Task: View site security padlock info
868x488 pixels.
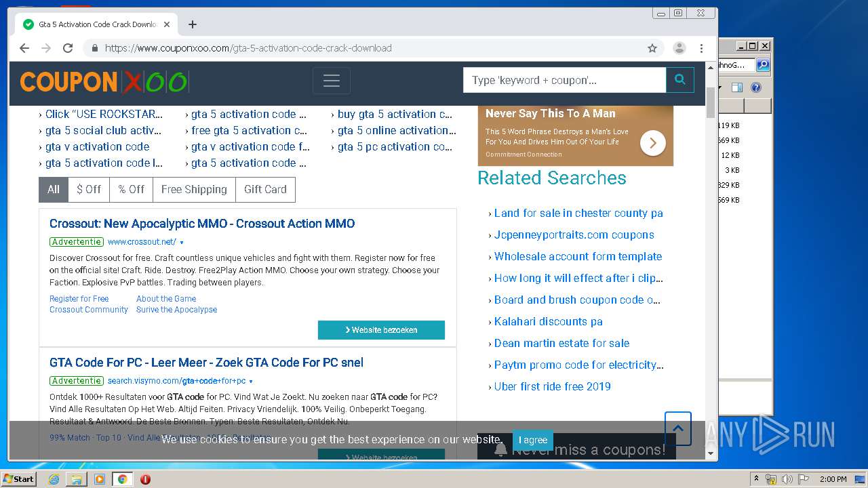Action: (x=95, y=48)
